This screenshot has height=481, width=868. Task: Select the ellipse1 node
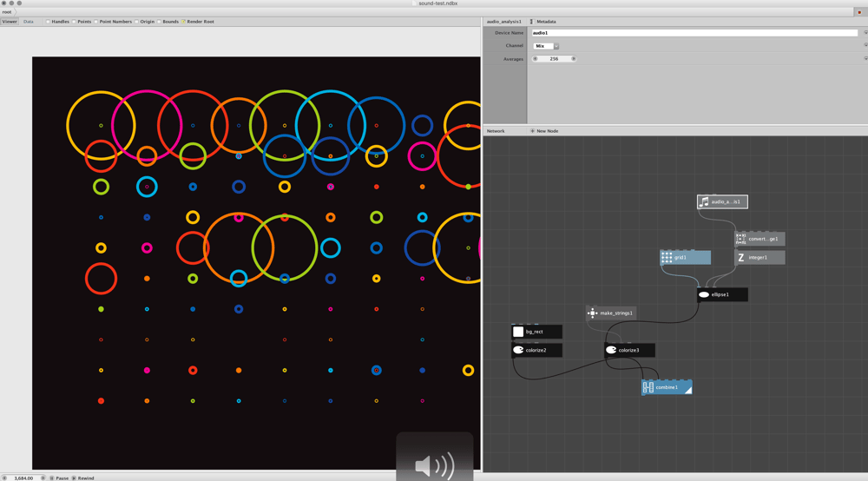pos(722,294)
